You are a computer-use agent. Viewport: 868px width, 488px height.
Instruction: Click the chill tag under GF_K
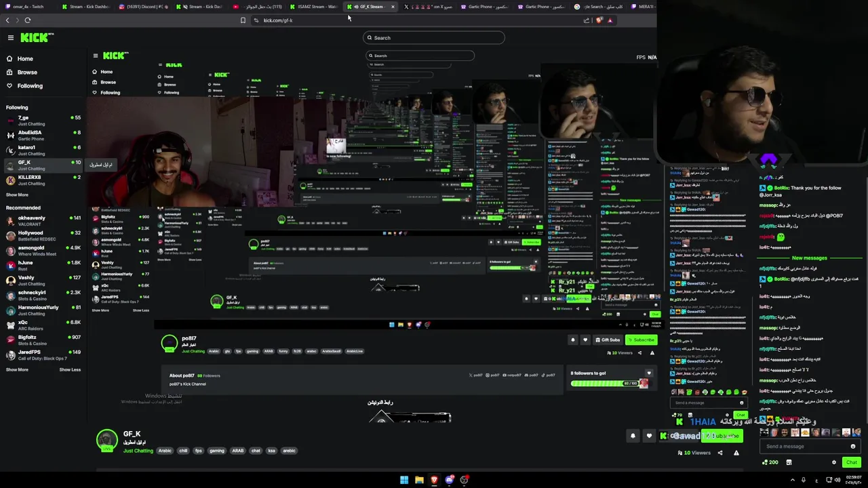[x=183, y=451]
